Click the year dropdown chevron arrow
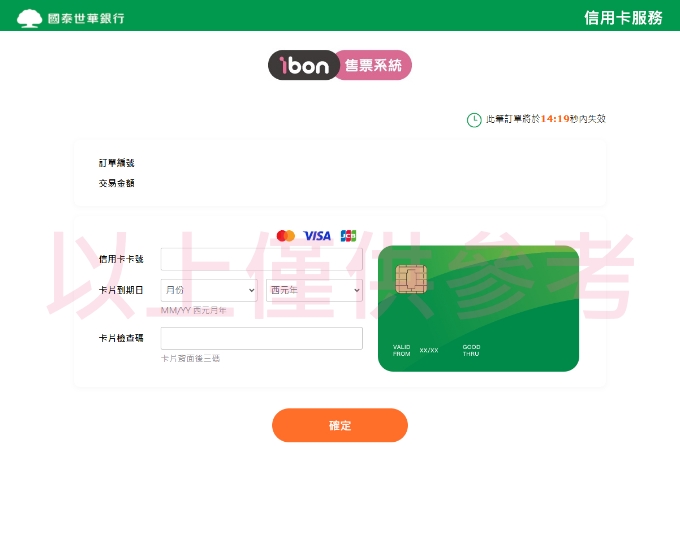The height and width of the screenshot is (545, 680). pos(356,290)
